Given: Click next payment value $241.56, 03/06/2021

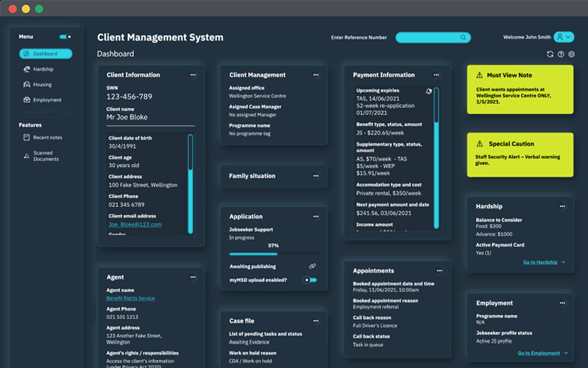Looking at the screenshot, I should (x=384, y=213).
